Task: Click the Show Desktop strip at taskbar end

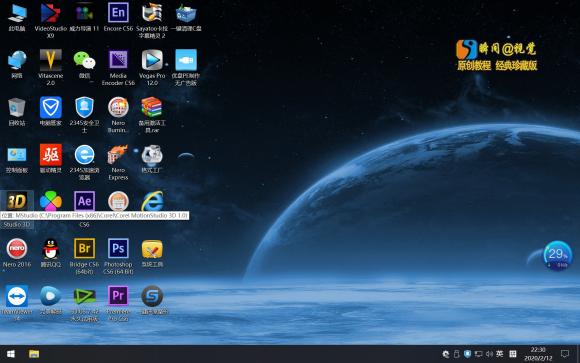Action: click(x=578, y=354)
